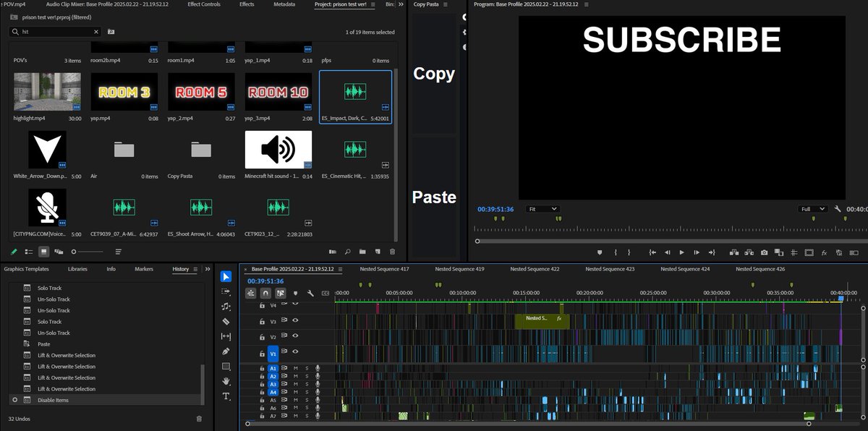The width and height of the screenshot is (868, 431).
Task: Toggle lock on track V2
Action: click(262, 336)
